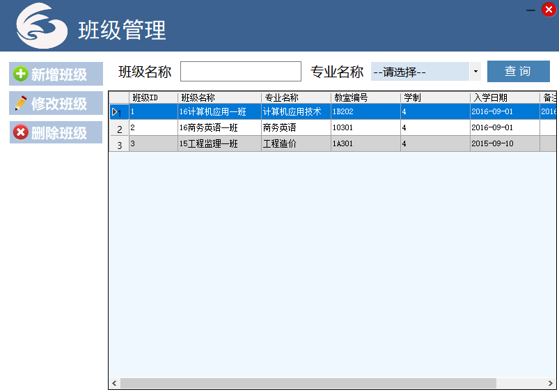Click the 班级ID column header
The width and height of the screenshot is (559, 392).
153,97
